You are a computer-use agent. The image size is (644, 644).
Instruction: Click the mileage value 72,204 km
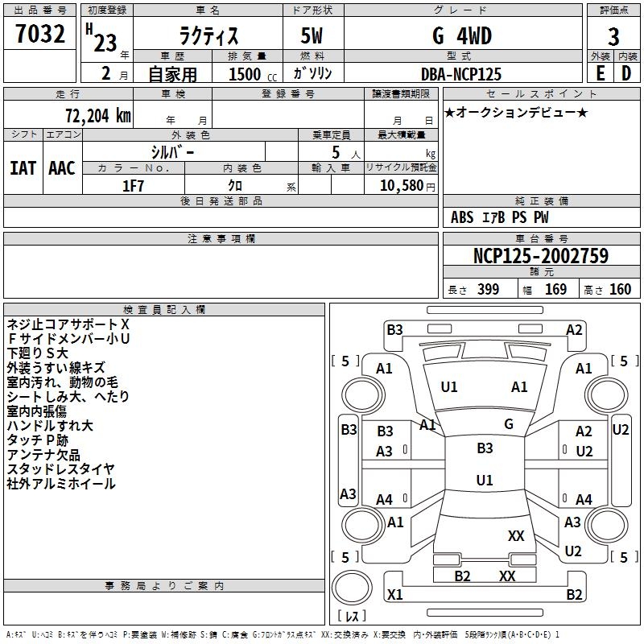[97, 115]
